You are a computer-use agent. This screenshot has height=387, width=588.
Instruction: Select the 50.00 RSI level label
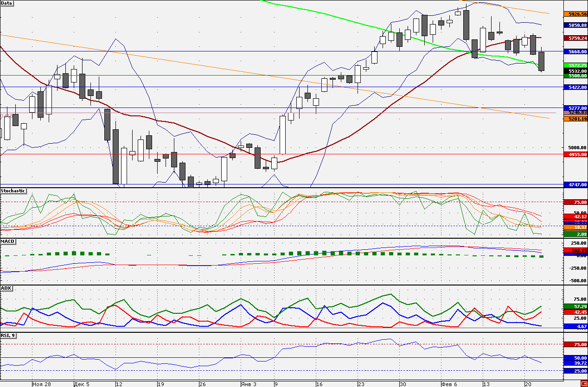[x=575, y=358]
